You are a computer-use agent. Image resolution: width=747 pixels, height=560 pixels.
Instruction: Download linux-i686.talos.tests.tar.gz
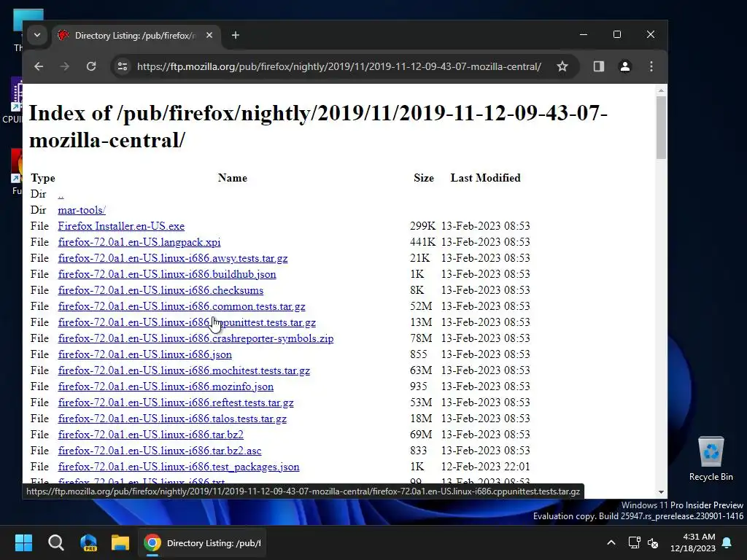[x=172, y=419]
